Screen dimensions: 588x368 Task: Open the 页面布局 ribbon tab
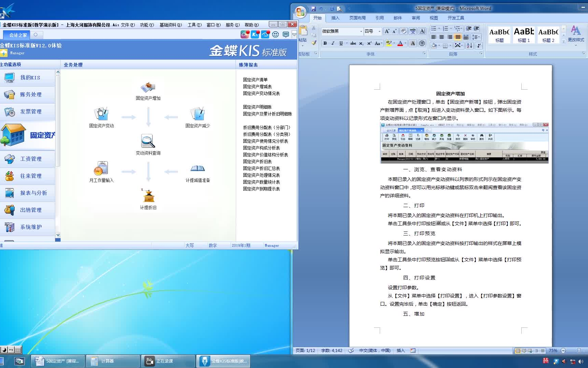357,18
